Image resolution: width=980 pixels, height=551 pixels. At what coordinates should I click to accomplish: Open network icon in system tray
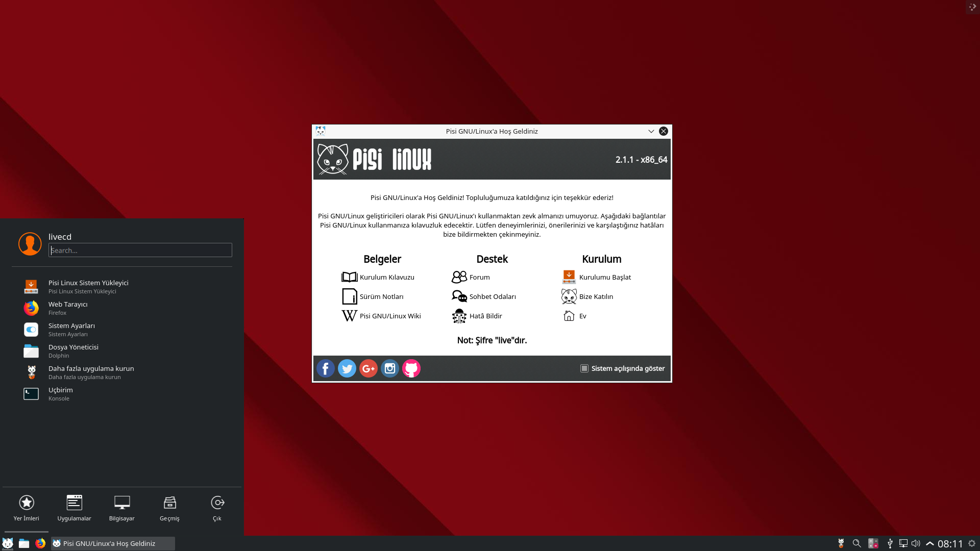coord(903,543)
